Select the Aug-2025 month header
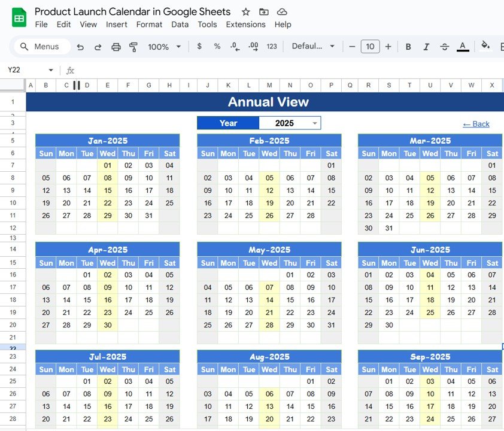The height and width of the screenshot is (431, 504). (x=269, y=357)
